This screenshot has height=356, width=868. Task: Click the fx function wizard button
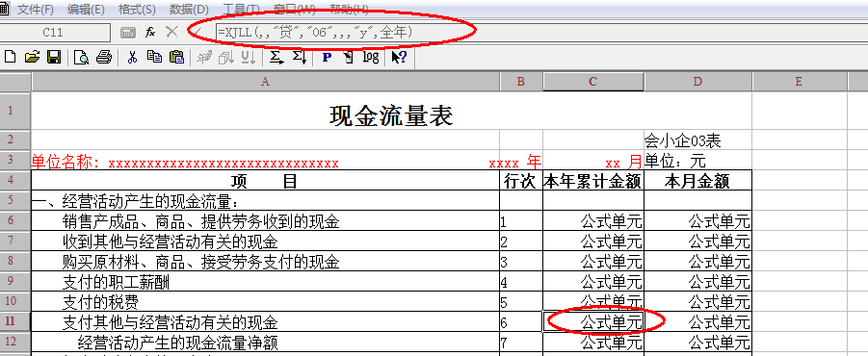(x=150, y=32)
